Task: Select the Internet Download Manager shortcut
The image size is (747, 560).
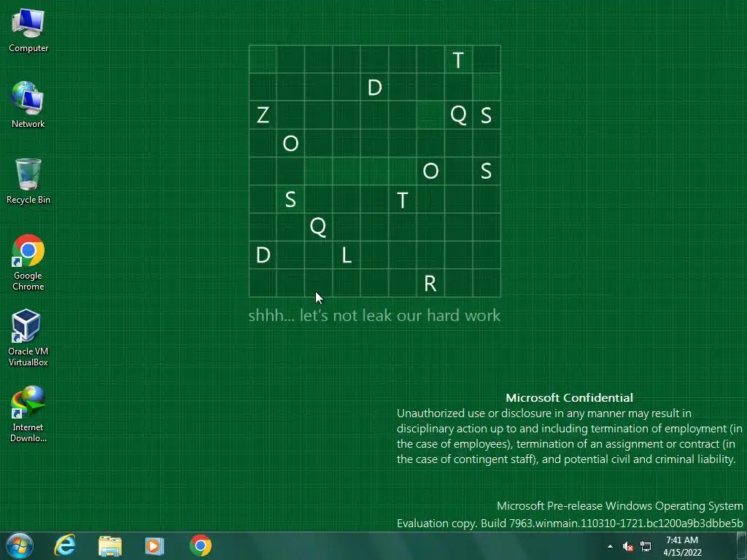Action: (28, 414)
